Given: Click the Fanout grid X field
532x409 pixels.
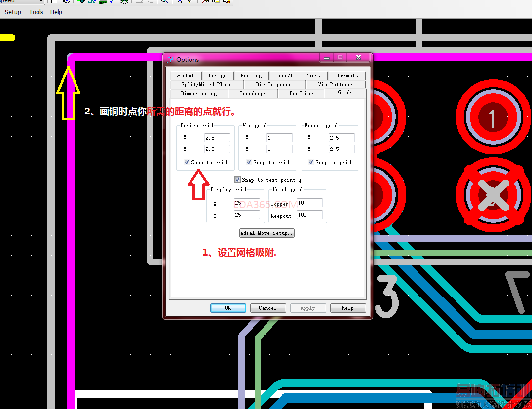Looking at the screenshot, I should 342,137.
